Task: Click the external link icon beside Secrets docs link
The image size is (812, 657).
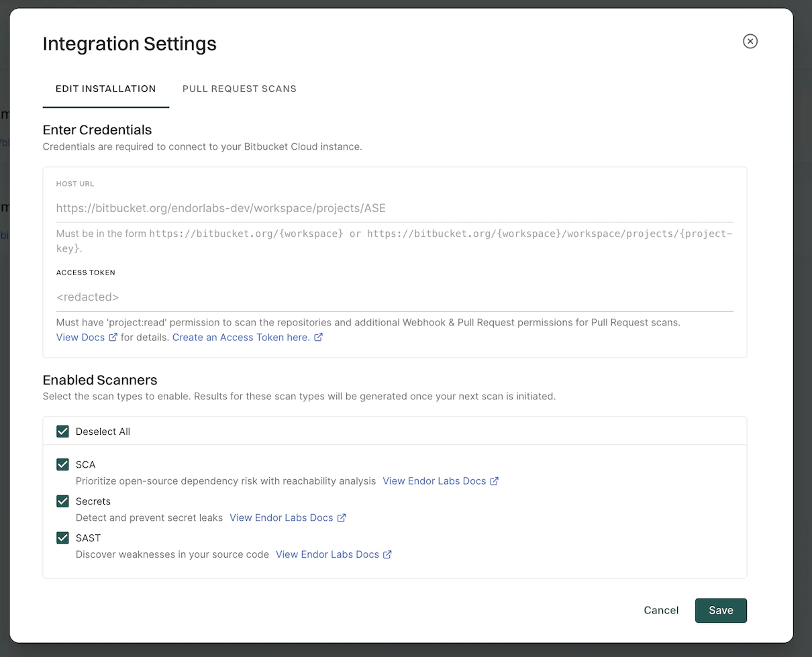Action: click(x=342, y=517)
